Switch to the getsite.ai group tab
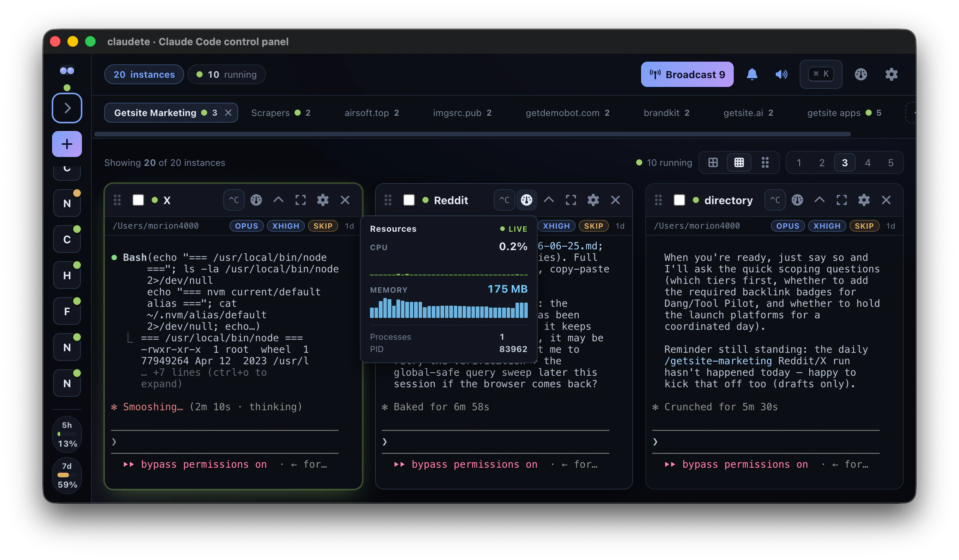The width and height of the screenshot is (959, 560). pos(748,113)
